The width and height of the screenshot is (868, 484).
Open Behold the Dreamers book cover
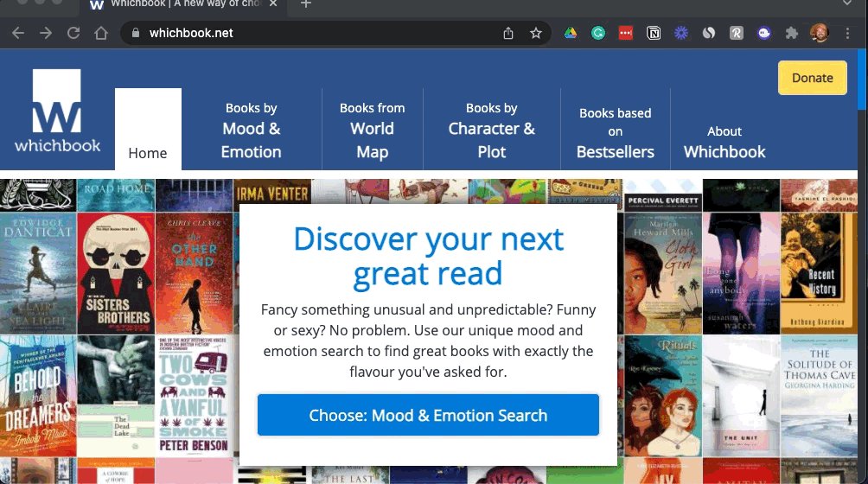click(x=38, y=396)
